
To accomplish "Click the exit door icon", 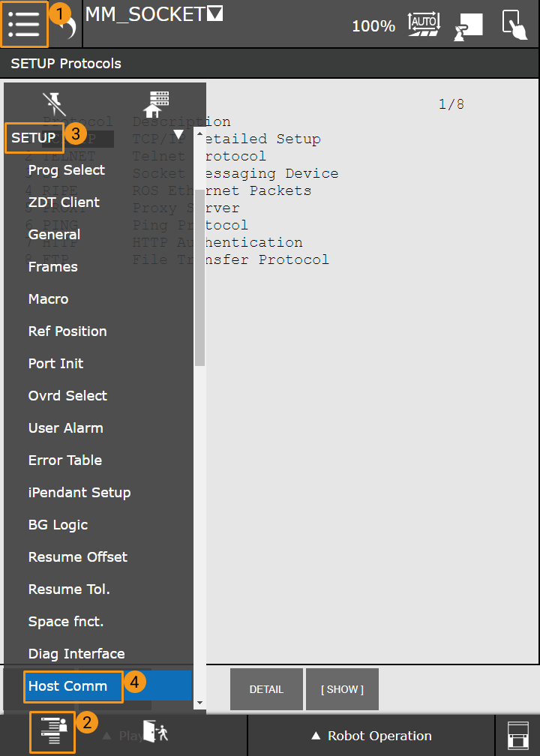I will (155, 733).
